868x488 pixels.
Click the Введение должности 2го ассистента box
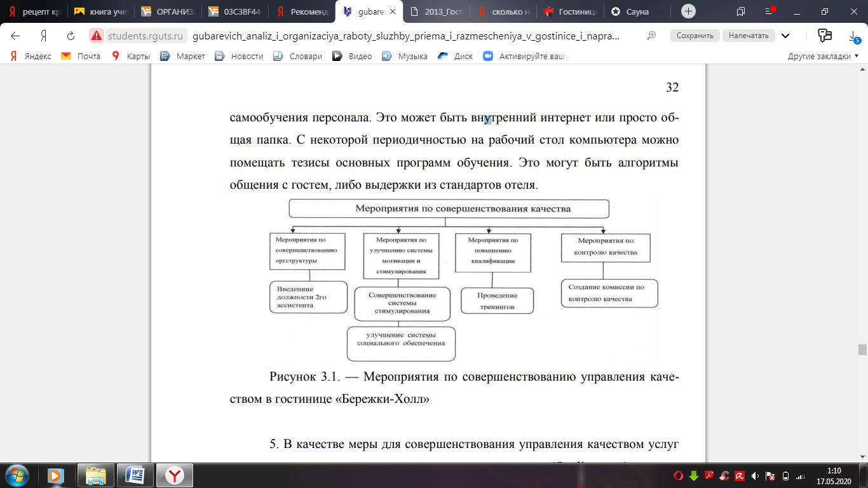coord(308,297)
